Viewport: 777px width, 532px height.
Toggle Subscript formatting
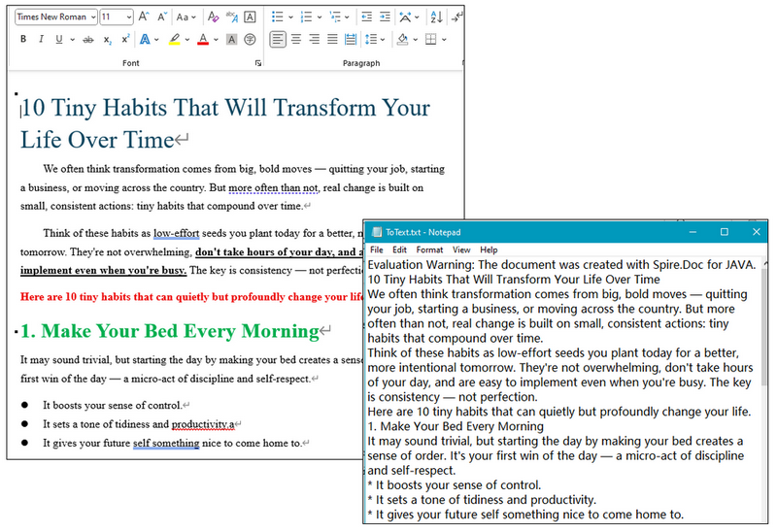click(107, 40)
